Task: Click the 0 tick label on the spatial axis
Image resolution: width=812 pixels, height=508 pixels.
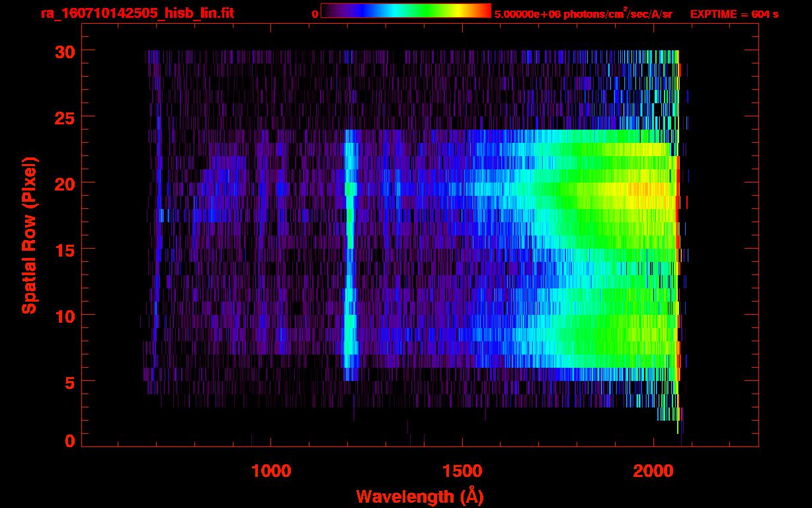Action: [x=69, y=441]
